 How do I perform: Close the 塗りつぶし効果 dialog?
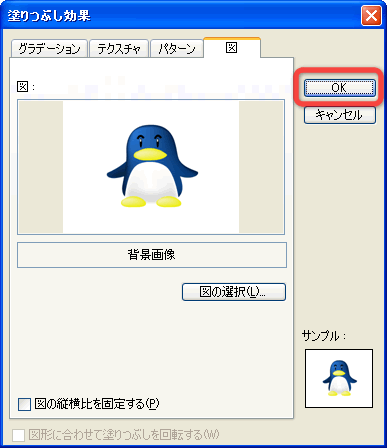point(371,16)
